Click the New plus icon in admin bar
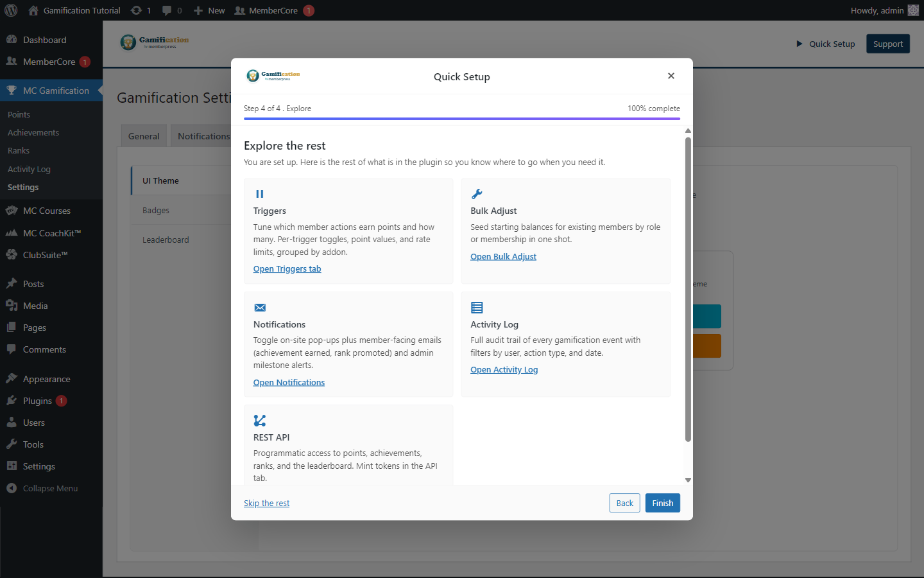The image size is (924, 578). coord(198,10)
